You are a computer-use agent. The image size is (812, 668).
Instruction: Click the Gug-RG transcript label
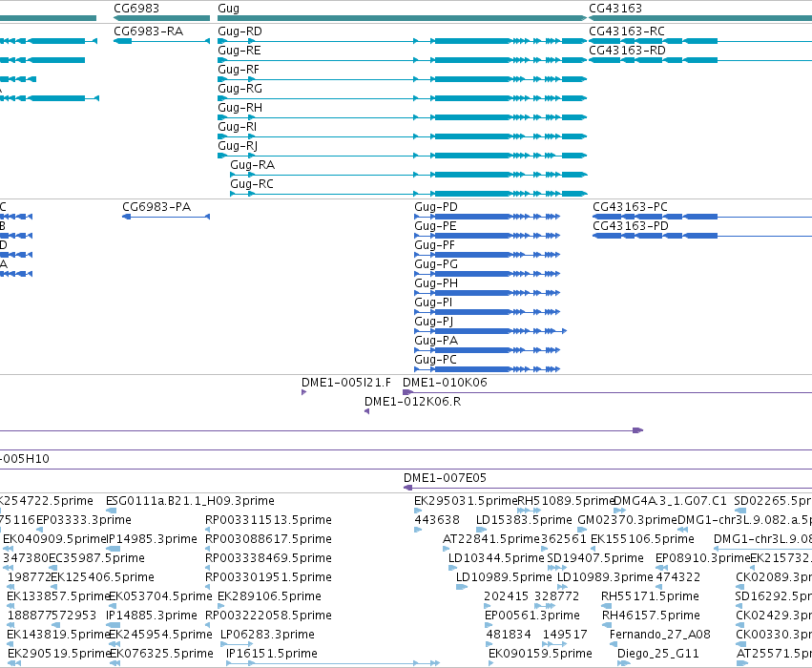tap(239, 89)
